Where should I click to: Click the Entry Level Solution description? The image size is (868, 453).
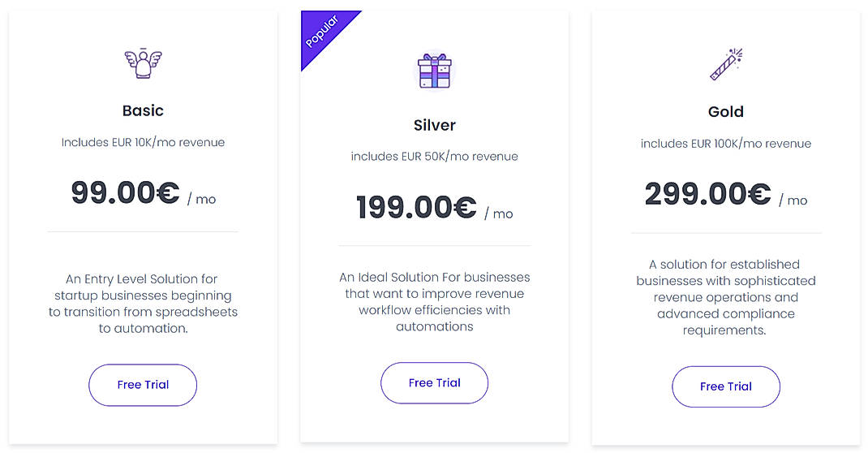tap(143, 304)
